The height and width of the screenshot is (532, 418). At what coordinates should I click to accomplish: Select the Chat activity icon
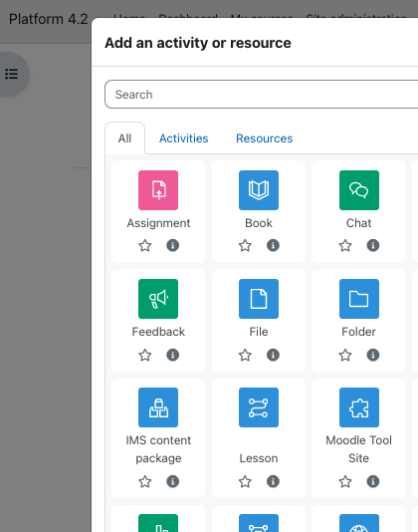[x=359, y=190]
